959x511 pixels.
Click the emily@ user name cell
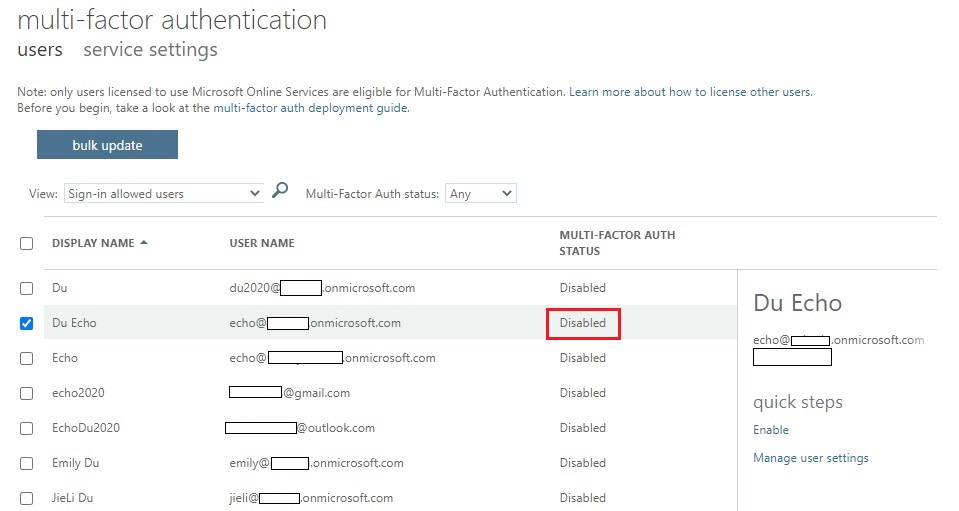[316, 463]
